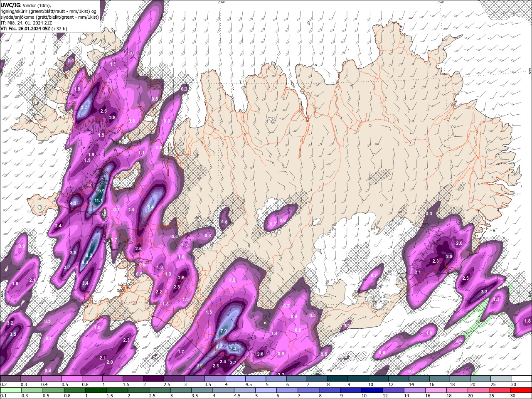Click the 0.2 label on the snow scale

[3, 385]
